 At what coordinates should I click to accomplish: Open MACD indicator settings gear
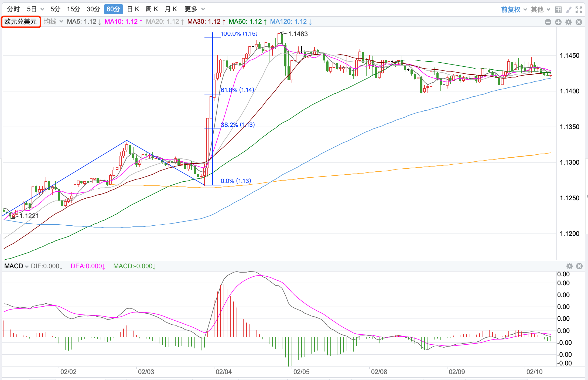(x=569, y=266)
